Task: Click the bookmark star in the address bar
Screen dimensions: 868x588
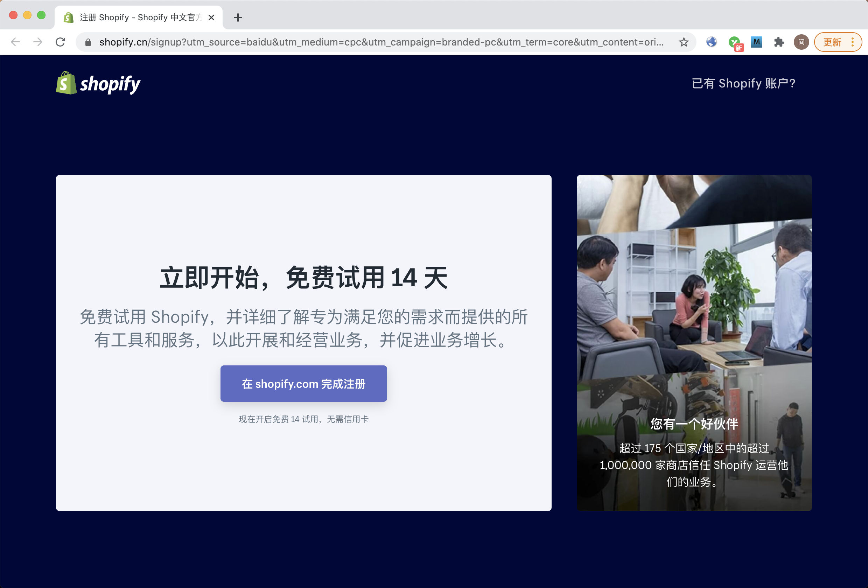Action: (x=684, y=42)
